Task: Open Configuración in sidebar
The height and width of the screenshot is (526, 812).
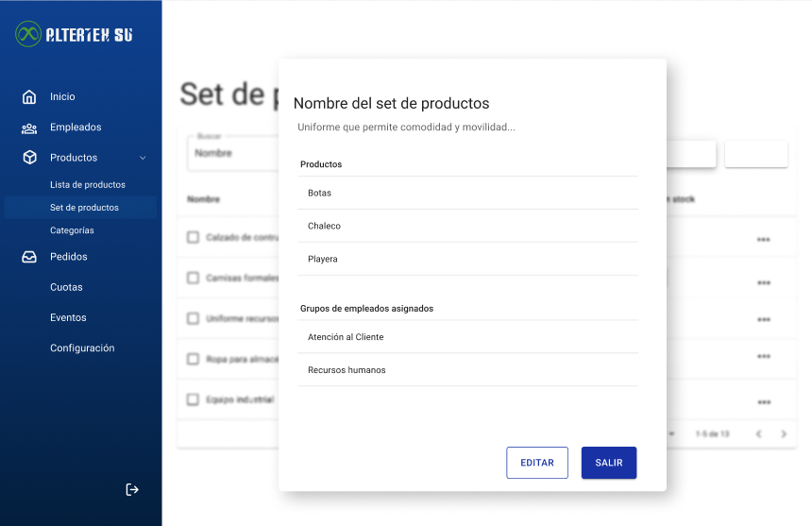Action: coord(82,348)
